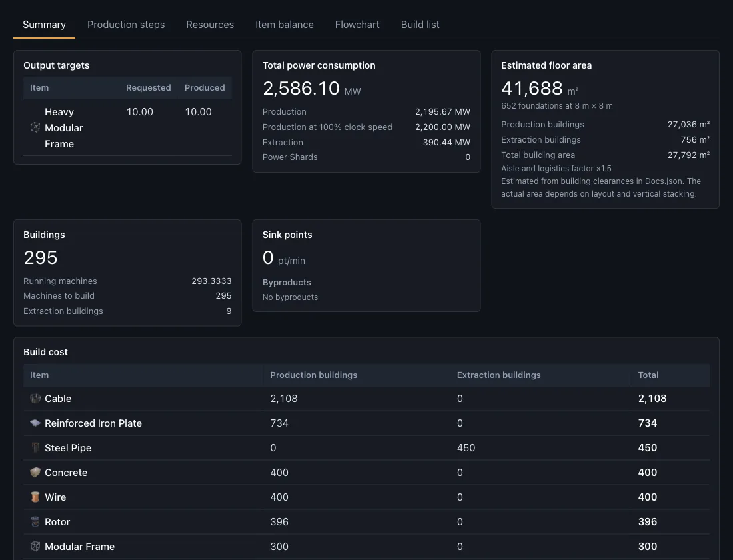The height and width of the screenshot is (560, 733).
Task: Click the Machines to build label
Action: [x=59, y=296]
